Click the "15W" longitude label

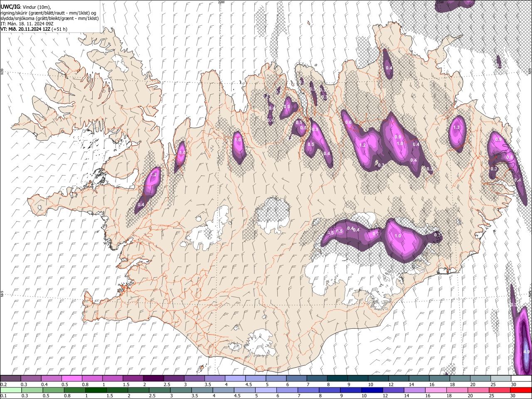[x=441, y=2]
